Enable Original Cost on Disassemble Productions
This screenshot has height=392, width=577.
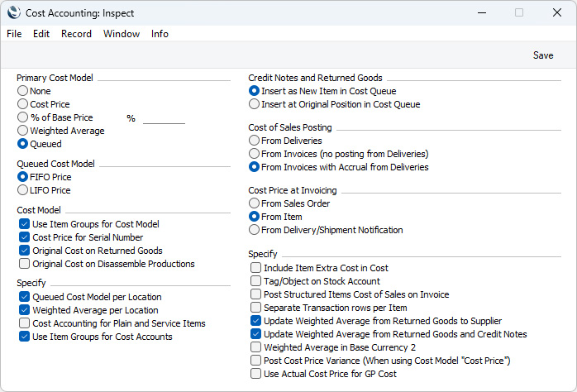24,264
